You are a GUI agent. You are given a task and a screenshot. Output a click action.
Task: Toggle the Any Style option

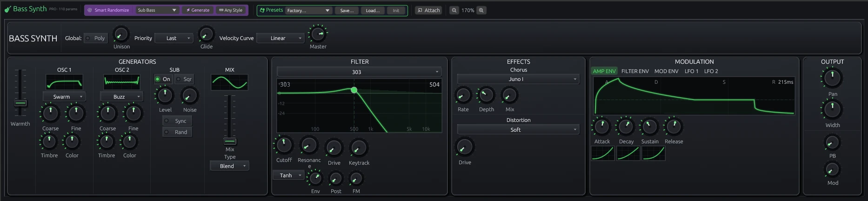coord(231,10)
